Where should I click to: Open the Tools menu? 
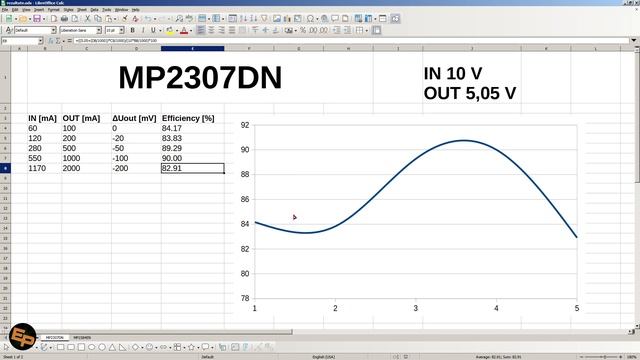(x=107, y=9)
